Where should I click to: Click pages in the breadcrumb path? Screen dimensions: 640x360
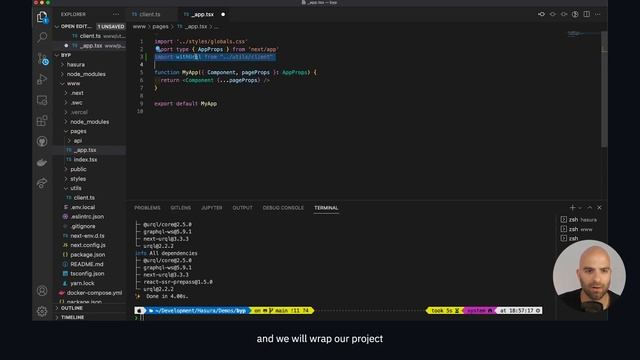click(x=160, y=27)
